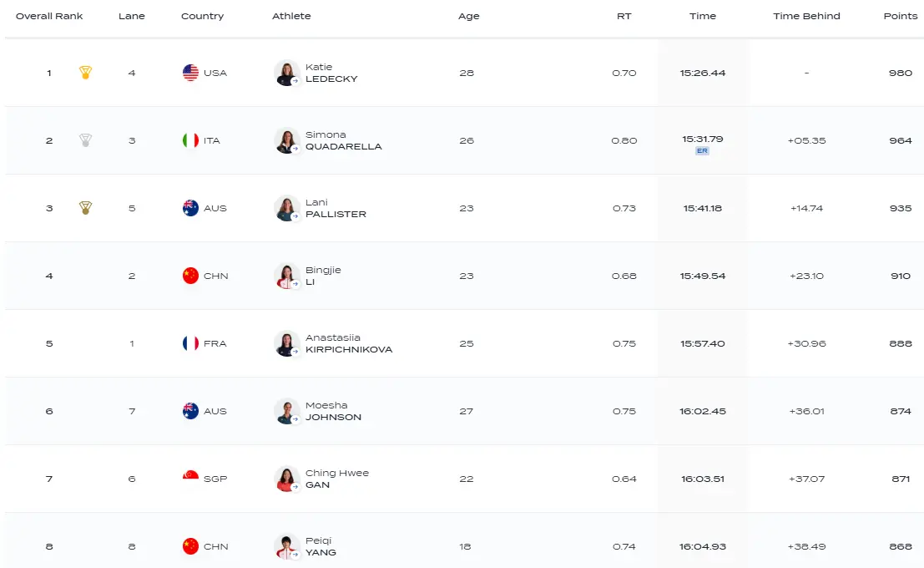924x568 pixels.
Task: Click the Points column header
Action: coord(901,16)
